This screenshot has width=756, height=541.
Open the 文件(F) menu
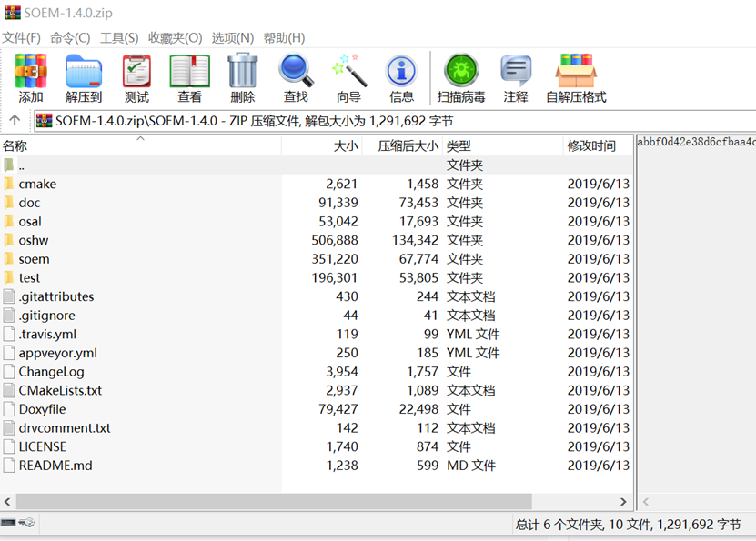click(x=22, y=37)
